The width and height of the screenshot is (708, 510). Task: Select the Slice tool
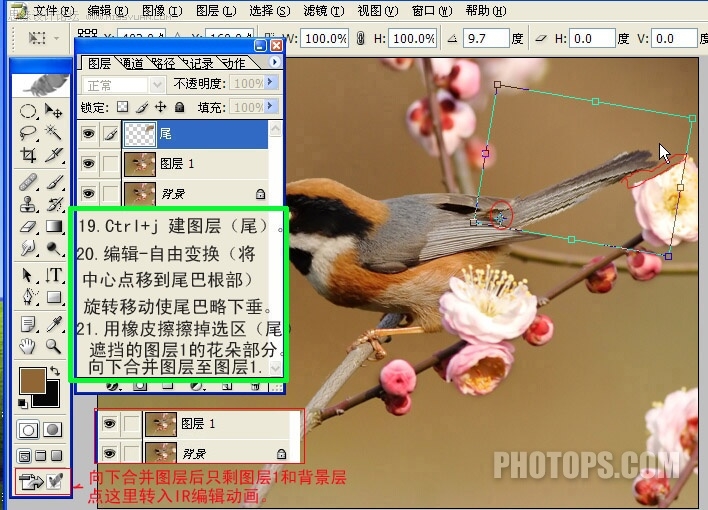click(53, 154)
